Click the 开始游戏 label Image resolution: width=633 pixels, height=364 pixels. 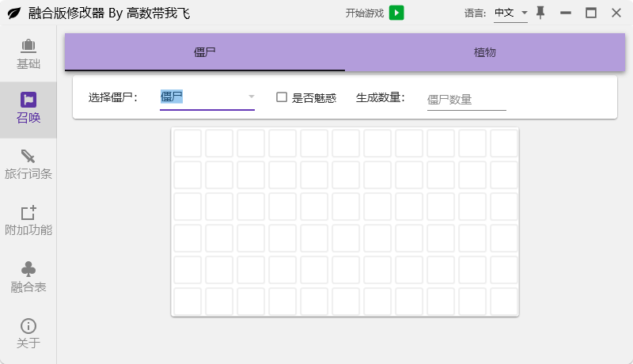[364, 13]
